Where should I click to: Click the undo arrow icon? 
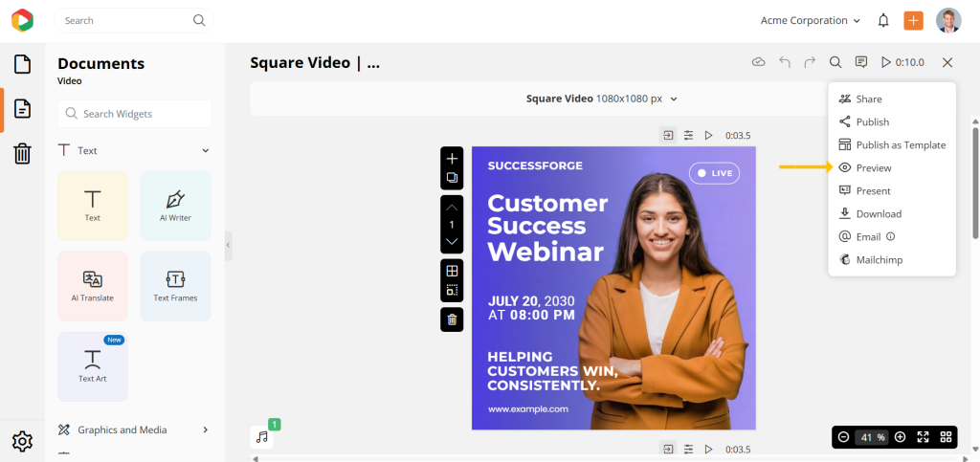pyautogui.click(x=785, y=62)
